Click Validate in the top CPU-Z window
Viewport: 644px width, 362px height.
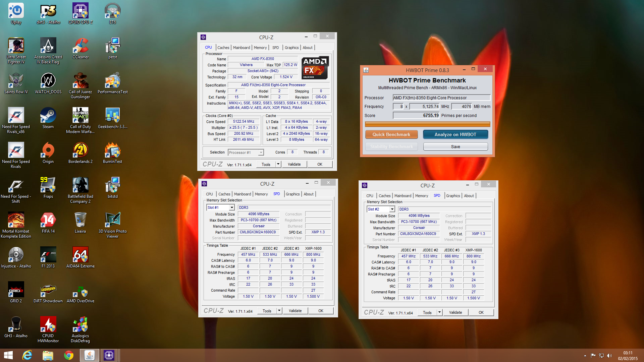[294, 164]
